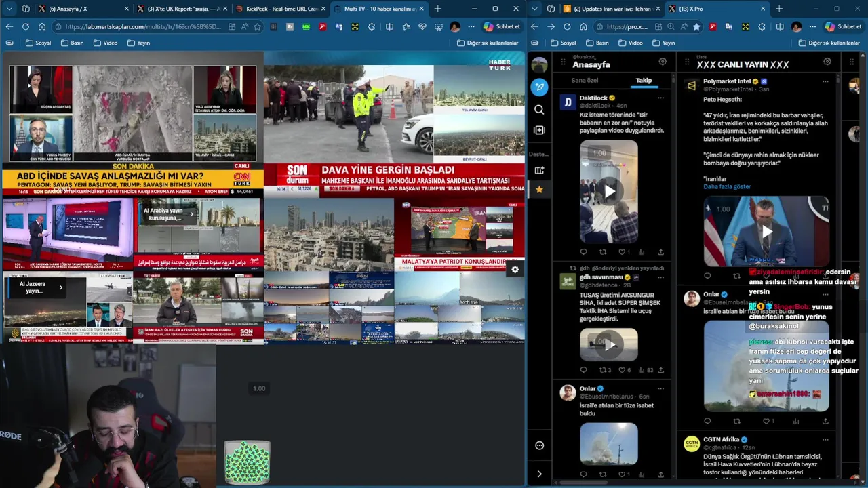Like the Daktilock post
This screenshot has width=868, height=488.
coord(623,252)
